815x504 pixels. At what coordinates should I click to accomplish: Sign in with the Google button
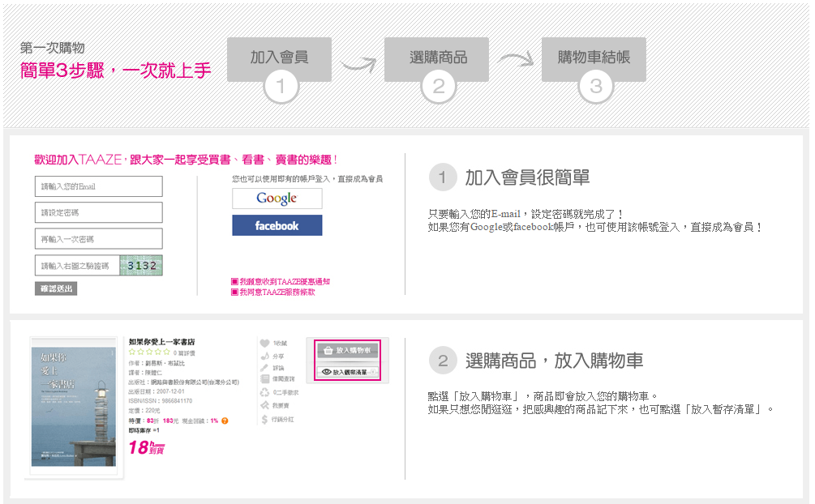tap(277, 198)
